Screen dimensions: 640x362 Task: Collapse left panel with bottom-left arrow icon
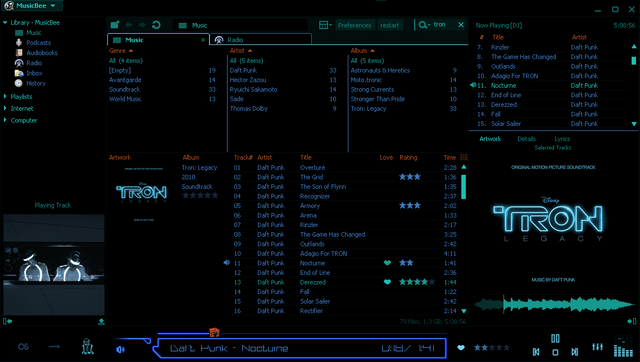7,321
